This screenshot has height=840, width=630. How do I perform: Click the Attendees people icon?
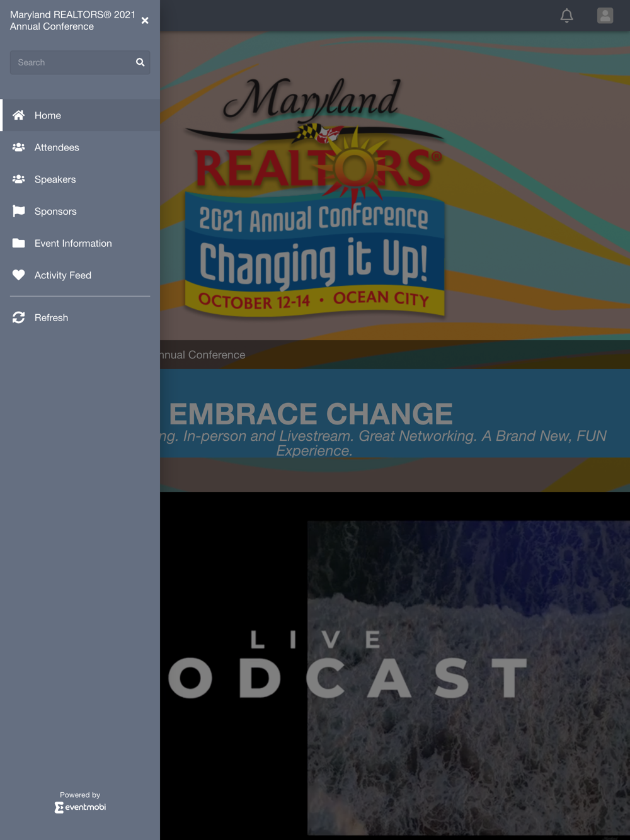19,147
